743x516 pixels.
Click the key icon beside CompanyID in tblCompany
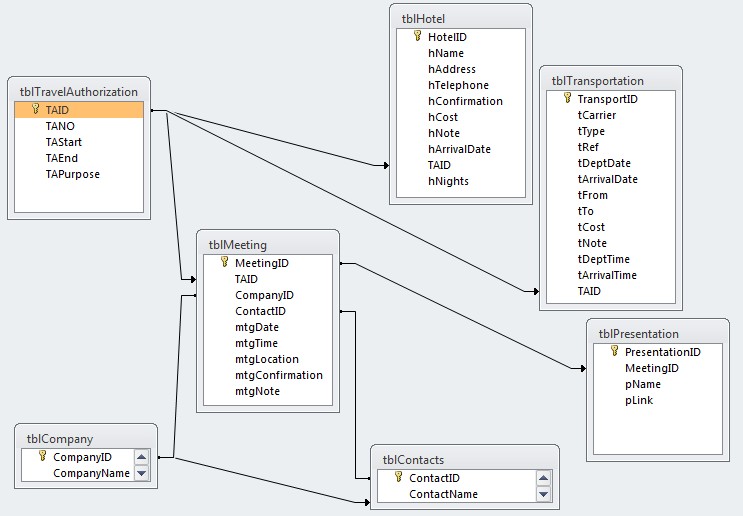pos(43,456)
